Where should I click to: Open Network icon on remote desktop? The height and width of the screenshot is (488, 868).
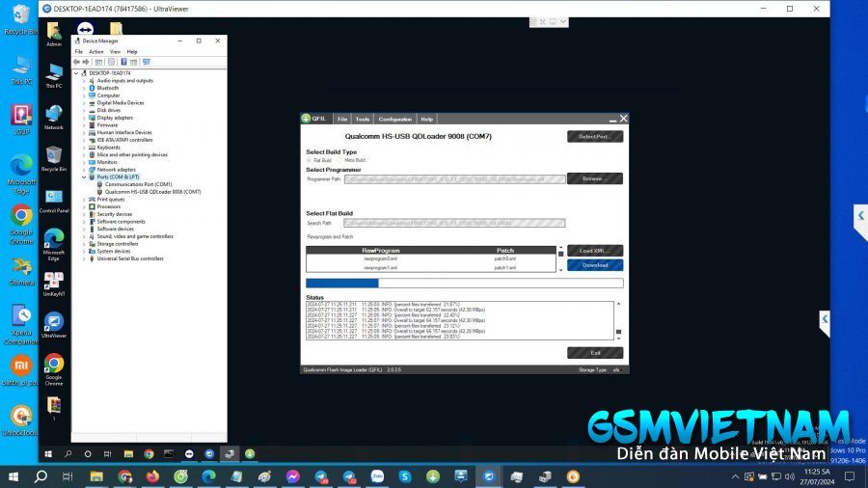coord(54,118)
